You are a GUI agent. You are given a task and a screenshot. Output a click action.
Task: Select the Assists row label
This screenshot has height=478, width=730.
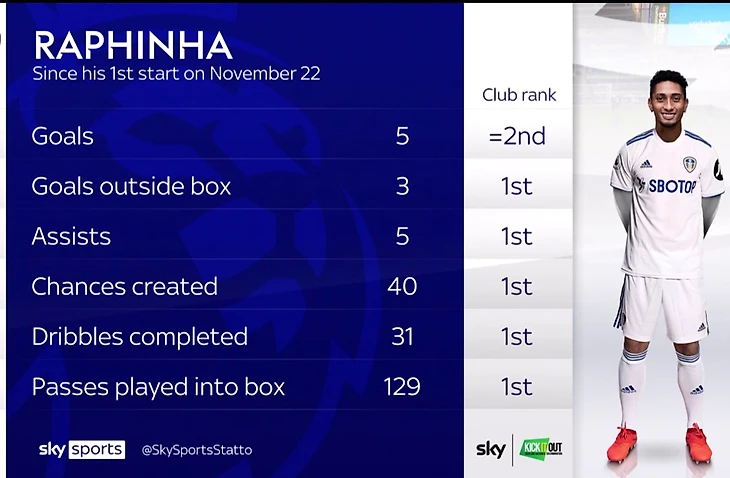pyautogui.click(x=71, y=236)
